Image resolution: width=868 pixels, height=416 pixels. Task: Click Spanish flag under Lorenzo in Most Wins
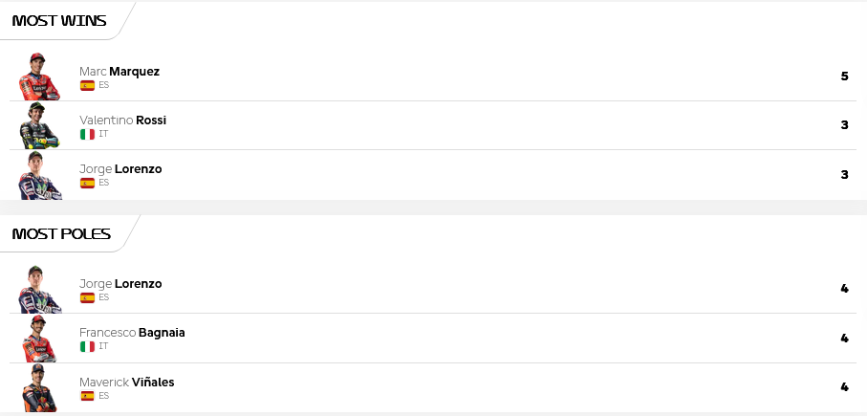[x=87, y=183]
